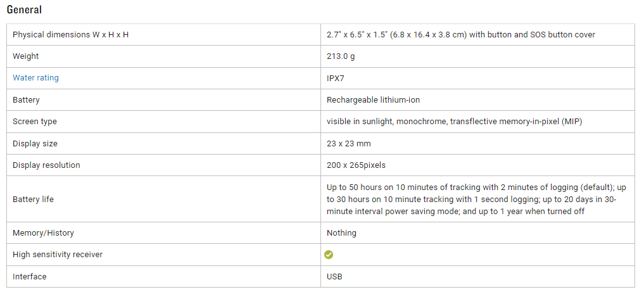Select the Physical dimensions W x H x H label
The height and width of the screenshot is (299, 644).
[70, 34]
